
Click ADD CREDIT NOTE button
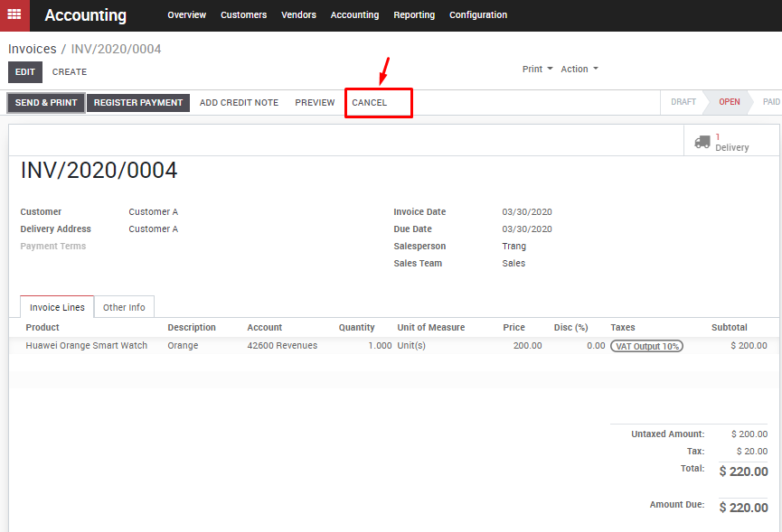click(x=239, y=103)
